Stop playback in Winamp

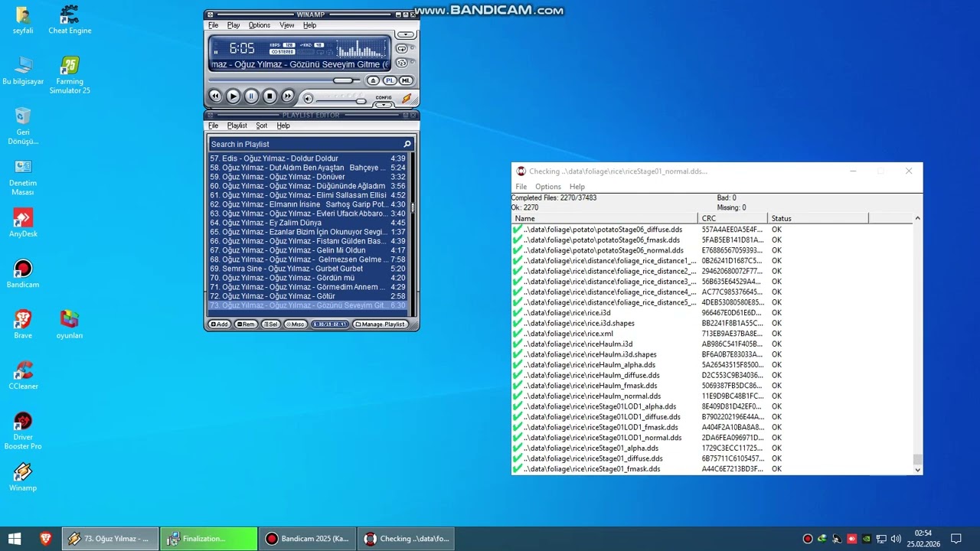tap(269, 96)
